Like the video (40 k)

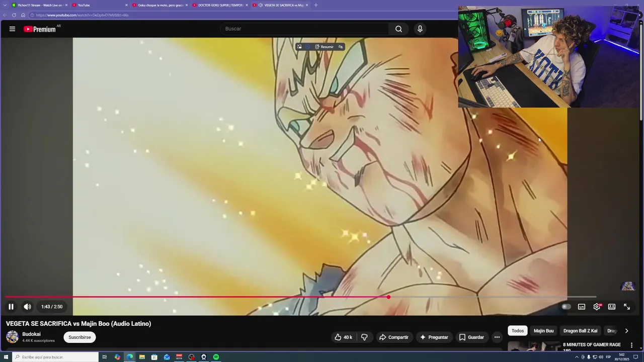point(344,337)
